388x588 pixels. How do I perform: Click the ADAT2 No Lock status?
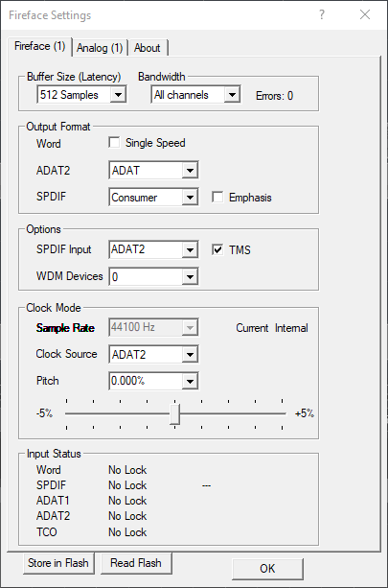tap(127, 516)
